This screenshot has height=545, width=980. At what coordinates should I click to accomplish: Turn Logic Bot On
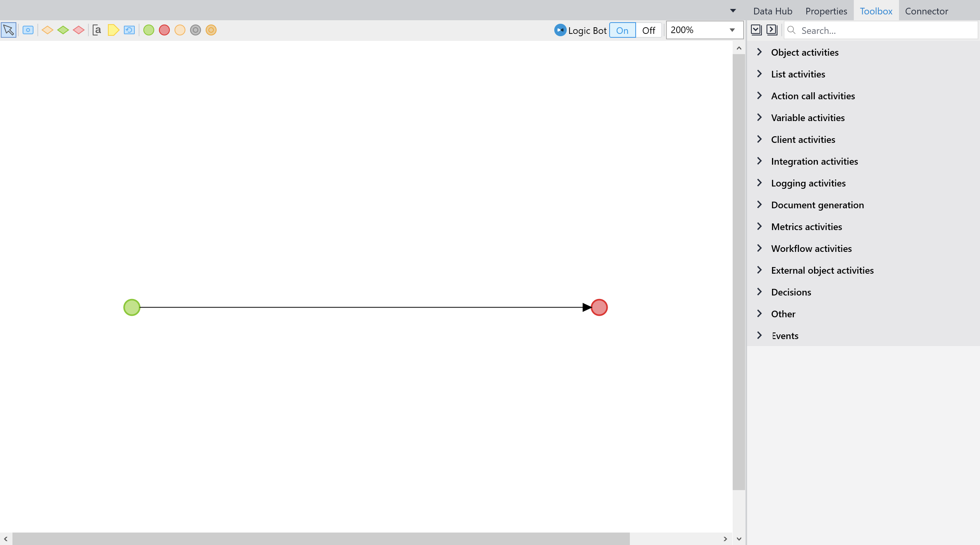point(622,30)
